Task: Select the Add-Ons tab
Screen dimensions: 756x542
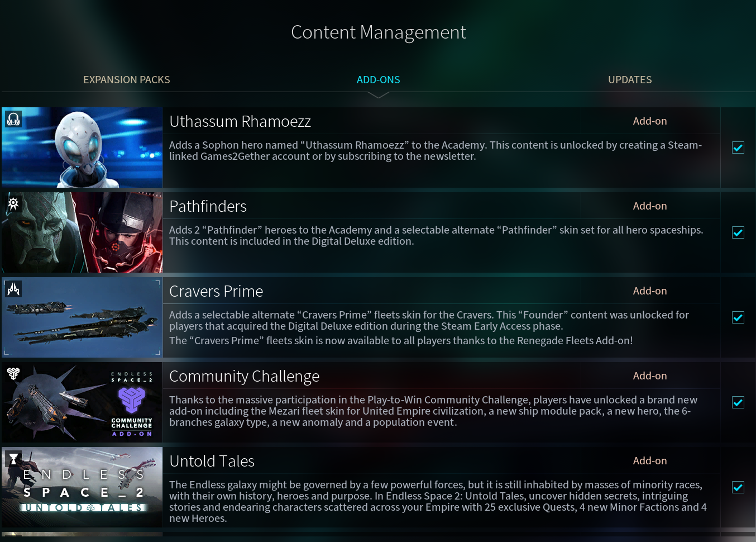Action: (379, 80)
